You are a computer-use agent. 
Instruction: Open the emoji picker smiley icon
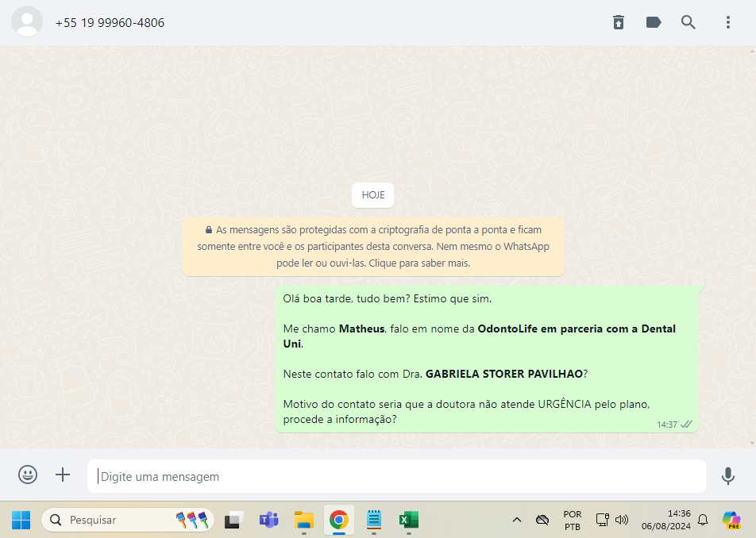point(28,475)
